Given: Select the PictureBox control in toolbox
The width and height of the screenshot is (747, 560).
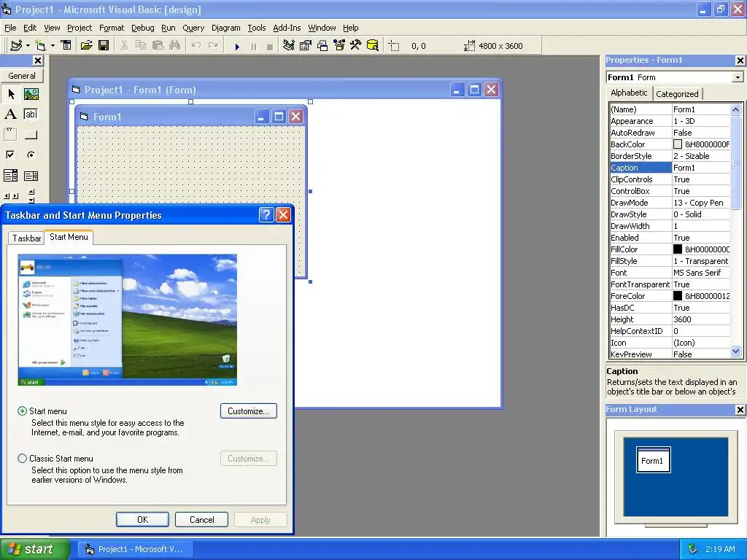Looking at the screenshot, I should pos(31,94).
